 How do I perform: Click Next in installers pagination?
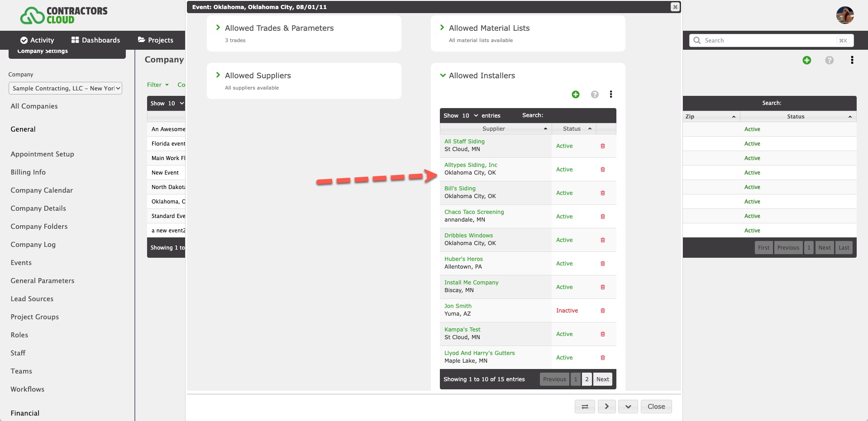[x=602, y=379]
